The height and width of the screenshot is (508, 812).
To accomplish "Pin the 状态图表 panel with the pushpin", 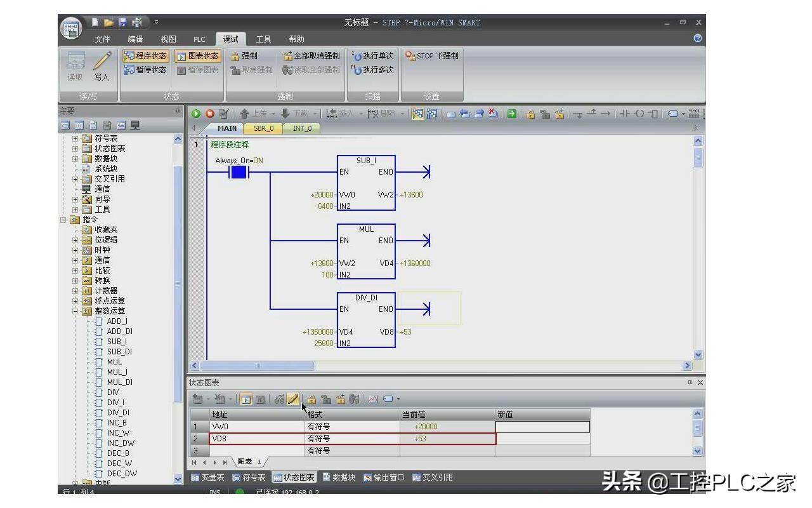I will 690,383.
